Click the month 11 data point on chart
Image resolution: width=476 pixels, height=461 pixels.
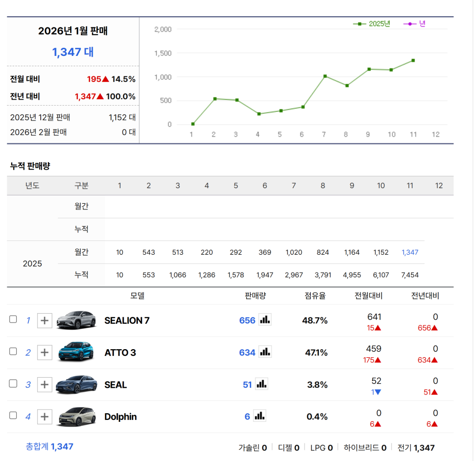coord(413,60)
